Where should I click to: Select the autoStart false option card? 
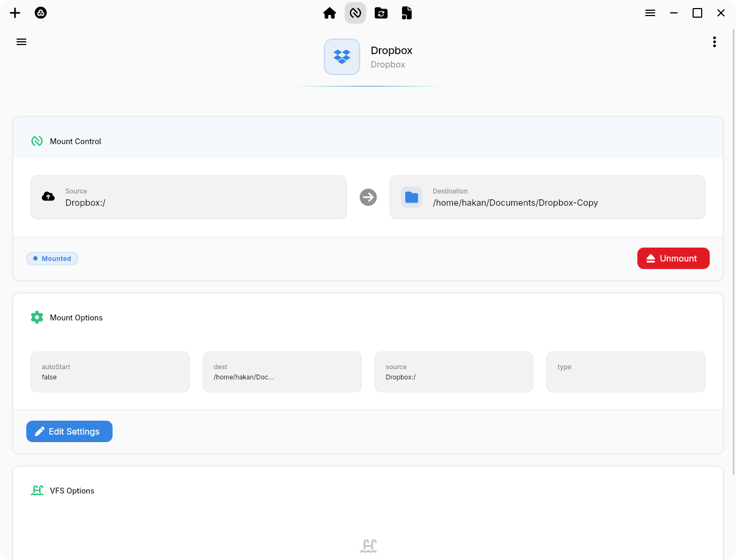coord(110,372)
